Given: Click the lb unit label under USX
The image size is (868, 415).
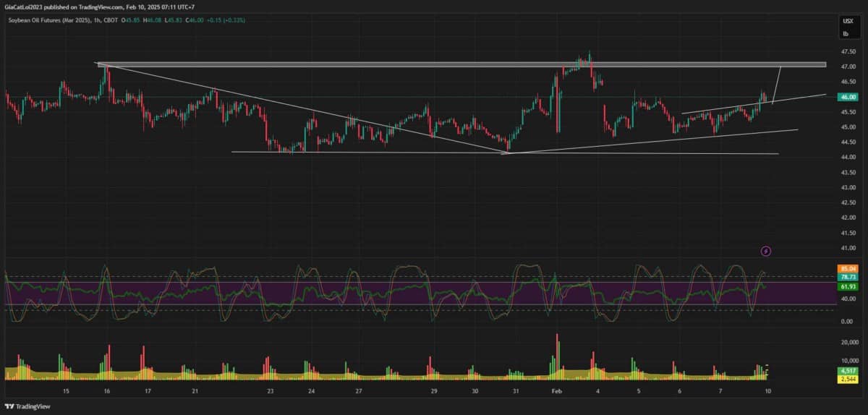Looking at the screenshot, I should 846,34.
